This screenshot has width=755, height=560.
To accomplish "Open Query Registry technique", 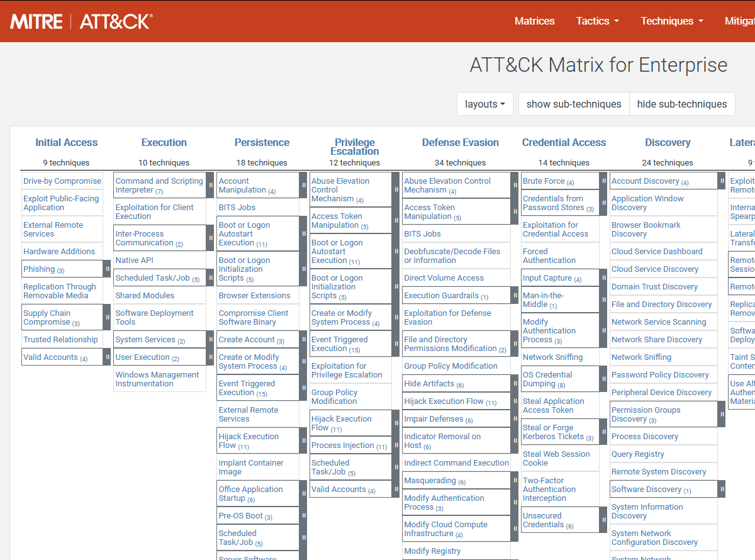I will coord(638,454).
